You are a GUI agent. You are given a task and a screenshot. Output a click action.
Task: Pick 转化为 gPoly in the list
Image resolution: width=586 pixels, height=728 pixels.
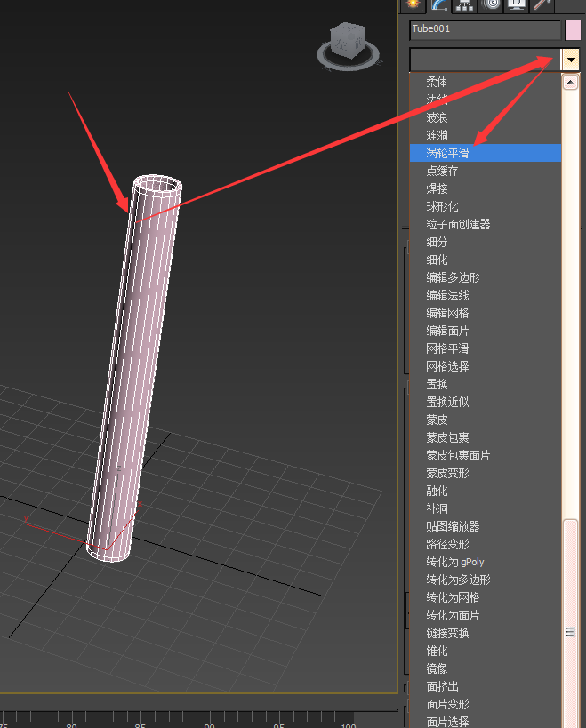click(454, 562)
